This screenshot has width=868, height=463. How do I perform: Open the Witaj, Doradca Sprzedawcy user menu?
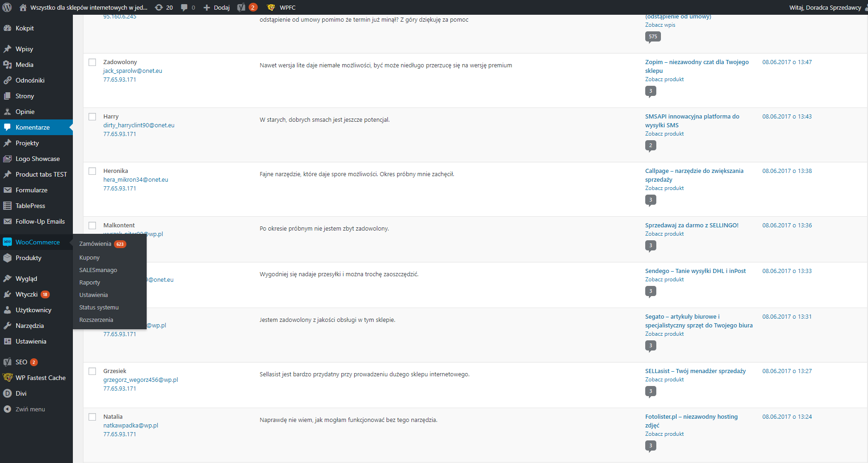tap(825, 7)
